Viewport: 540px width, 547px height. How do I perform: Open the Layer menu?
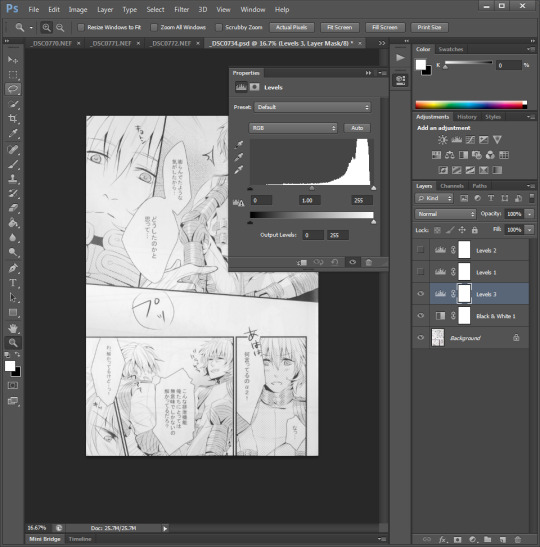pos(105,9)
